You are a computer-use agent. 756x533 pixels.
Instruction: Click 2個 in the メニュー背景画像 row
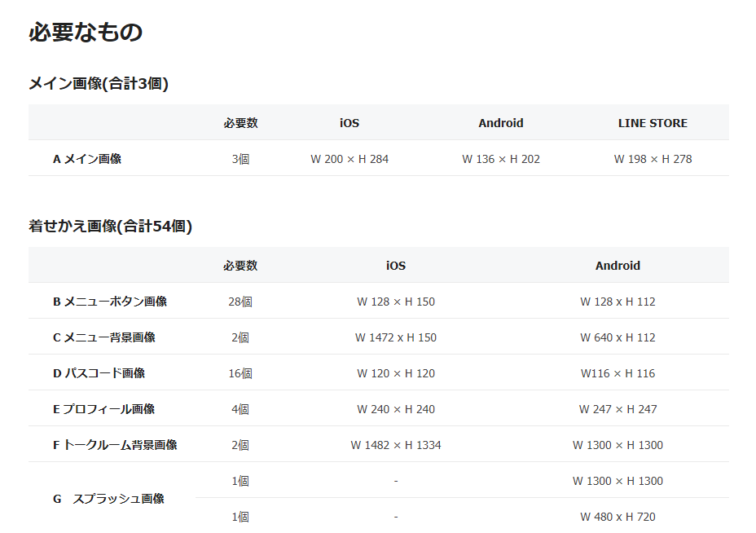click(240, 337)
